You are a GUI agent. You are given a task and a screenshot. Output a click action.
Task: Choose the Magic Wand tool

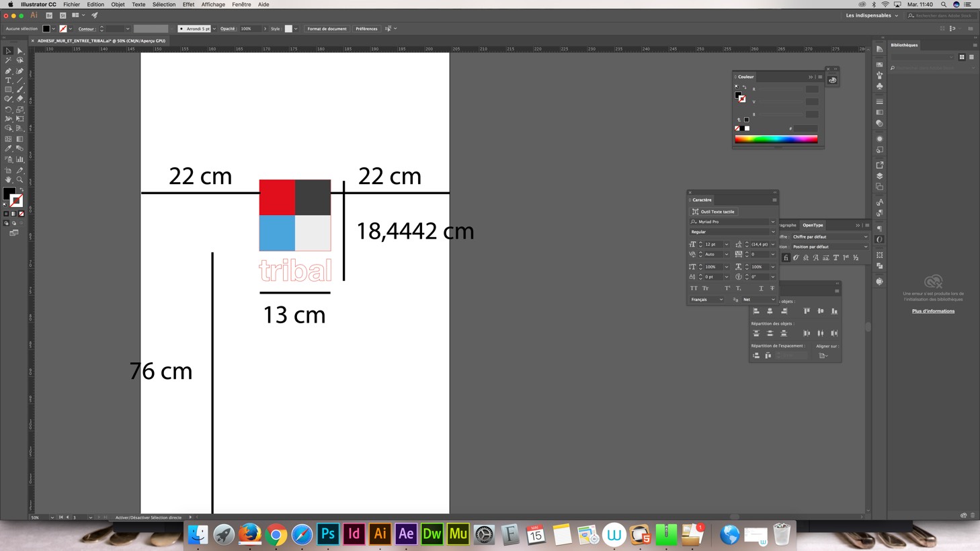[8, 60]
